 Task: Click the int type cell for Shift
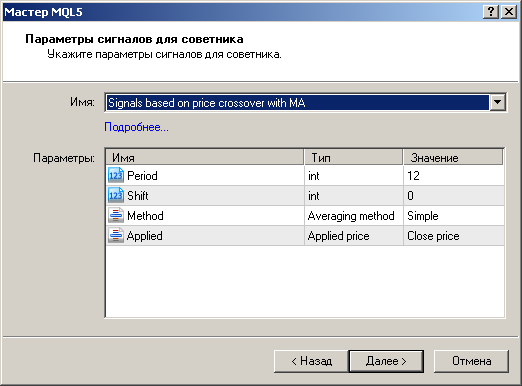(354, 196)
